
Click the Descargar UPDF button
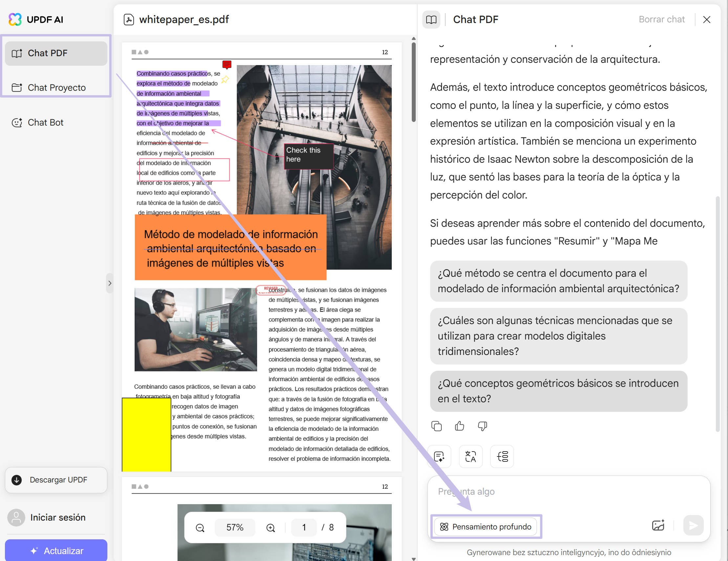pyautogui.click(x=56, y=480)
